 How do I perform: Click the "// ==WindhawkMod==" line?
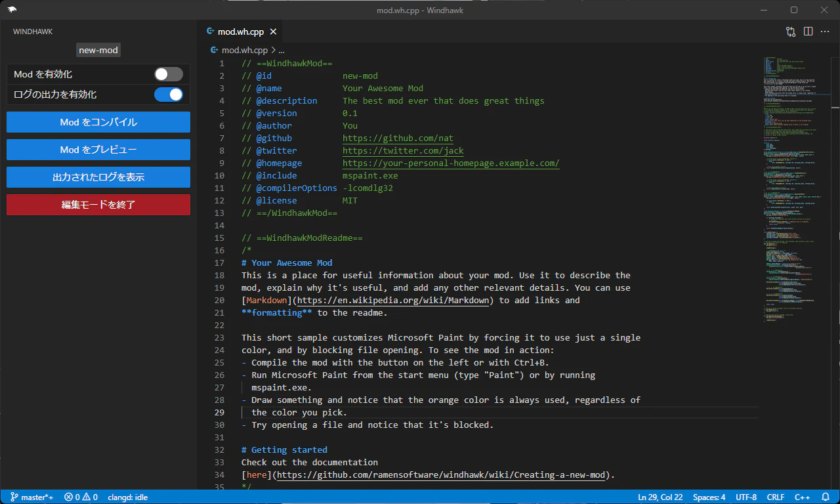287,64
